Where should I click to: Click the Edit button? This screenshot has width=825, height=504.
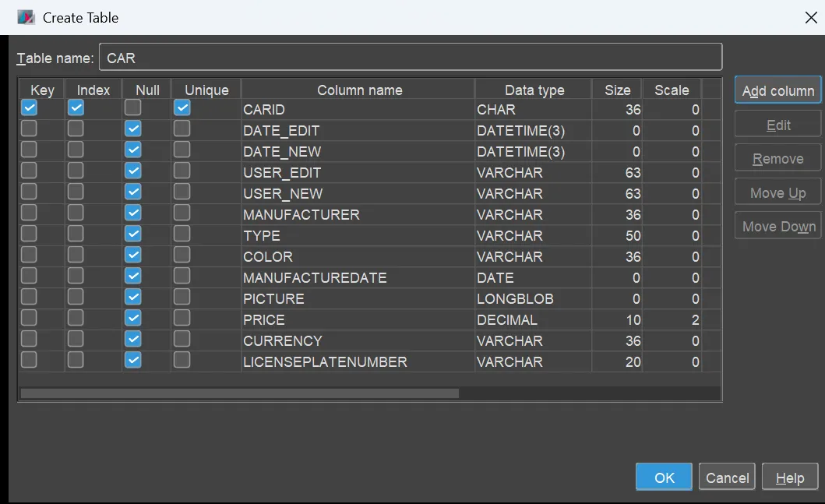777,125
